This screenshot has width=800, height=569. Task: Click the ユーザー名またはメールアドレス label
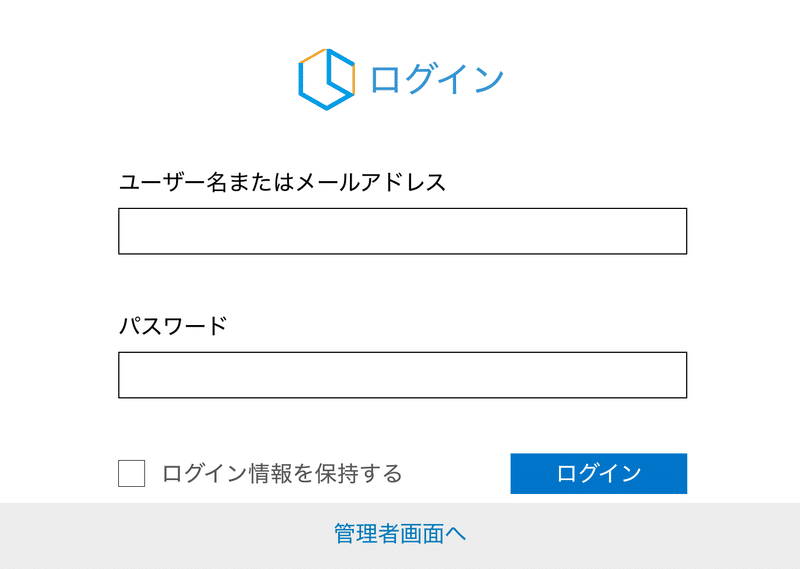click(282, 182)
